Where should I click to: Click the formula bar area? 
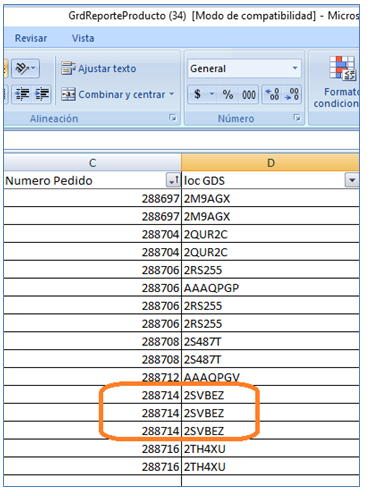[x=182, y=141]
